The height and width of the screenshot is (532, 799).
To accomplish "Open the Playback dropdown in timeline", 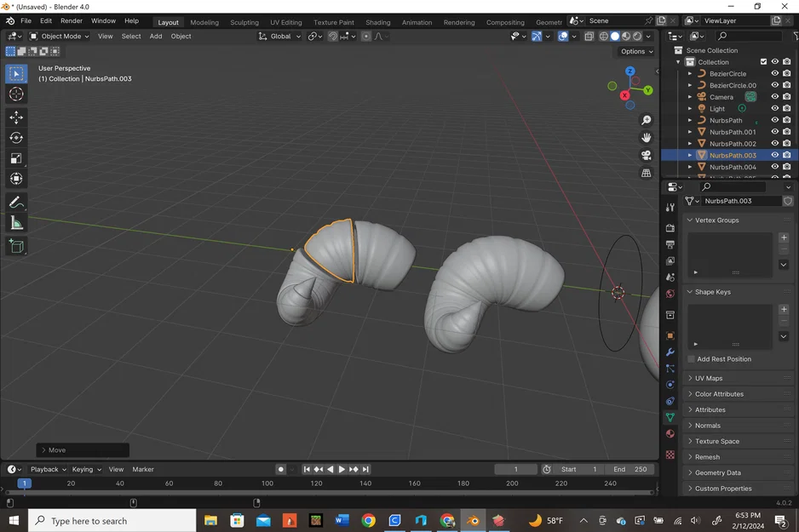I will point(49,469).
